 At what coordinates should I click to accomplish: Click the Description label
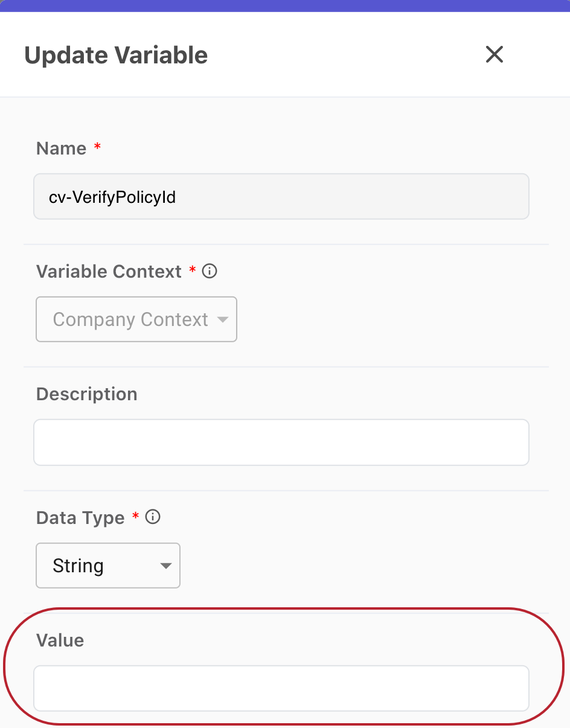click(86, 394)
